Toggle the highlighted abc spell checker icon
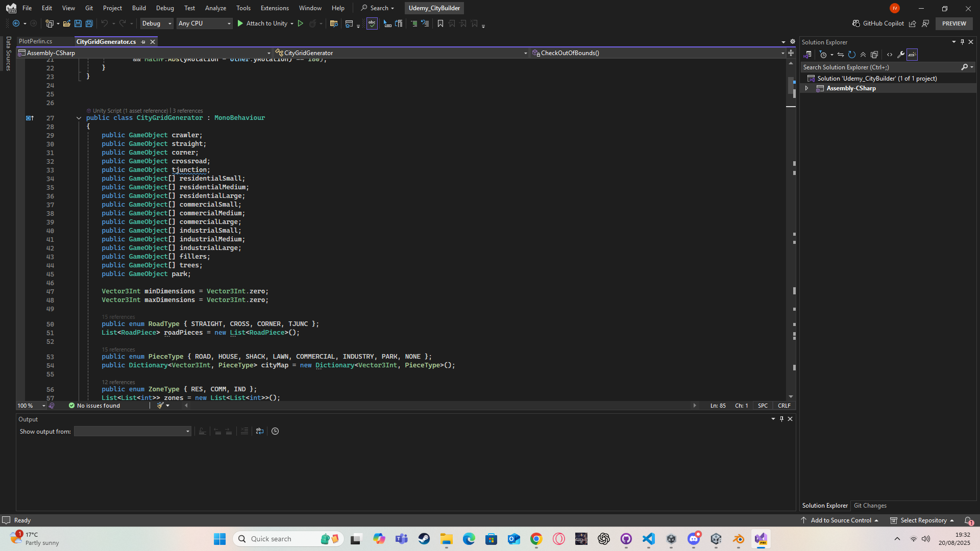Image resolution: width=980 pixels, height=551 pixels. 372,23
